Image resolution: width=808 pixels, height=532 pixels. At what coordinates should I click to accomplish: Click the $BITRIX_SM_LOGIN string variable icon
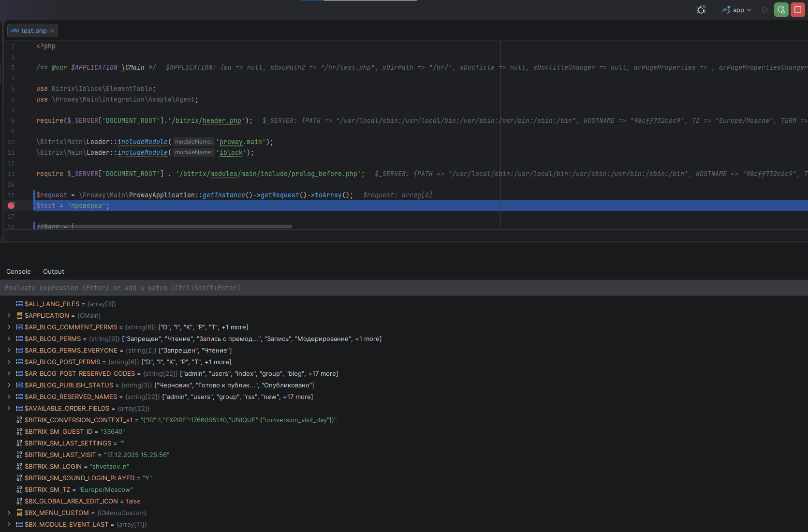[x=19, y=466]
